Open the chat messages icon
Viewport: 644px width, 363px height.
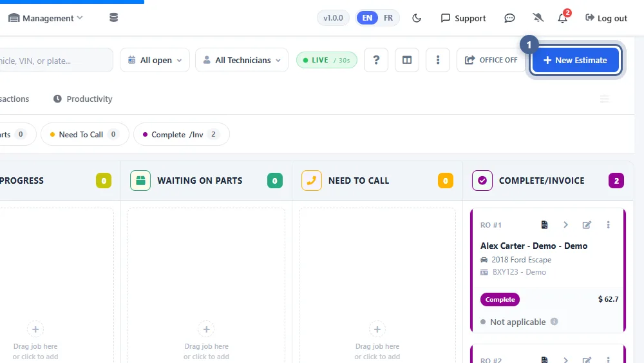(x=509, y=18)
